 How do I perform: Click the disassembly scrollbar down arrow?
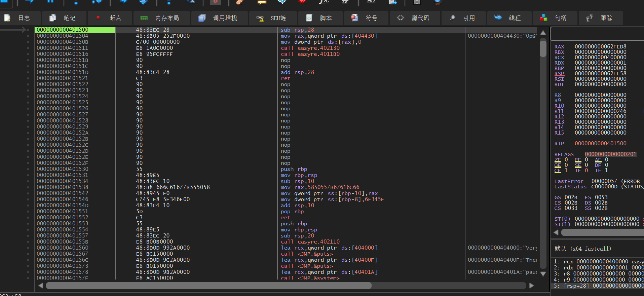coord(543,274)
